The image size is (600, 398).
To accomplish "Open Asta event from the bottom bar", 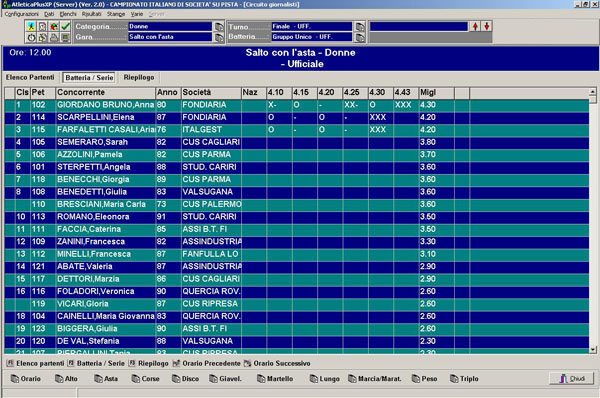I will pyautogui.click(x=106, y=378).
